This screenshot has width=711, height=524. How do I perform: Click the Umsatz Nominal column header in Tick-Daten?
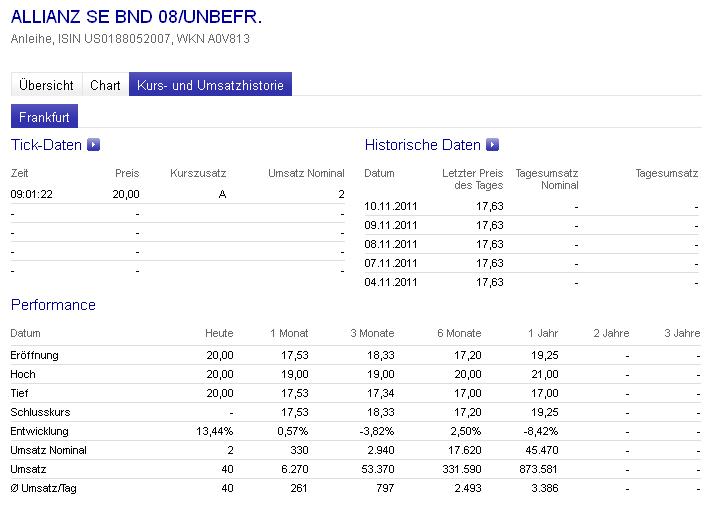coord(306,173)
